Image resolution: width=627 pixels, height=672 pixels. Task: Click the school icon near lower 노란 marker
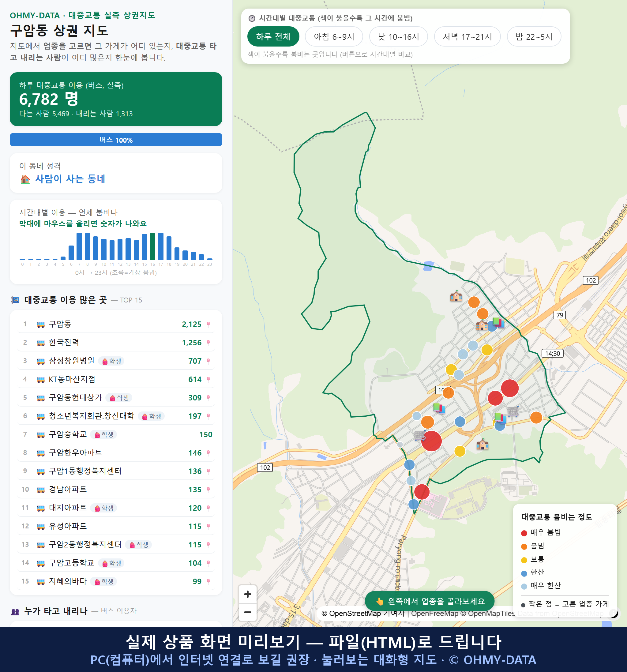(482, 444)
